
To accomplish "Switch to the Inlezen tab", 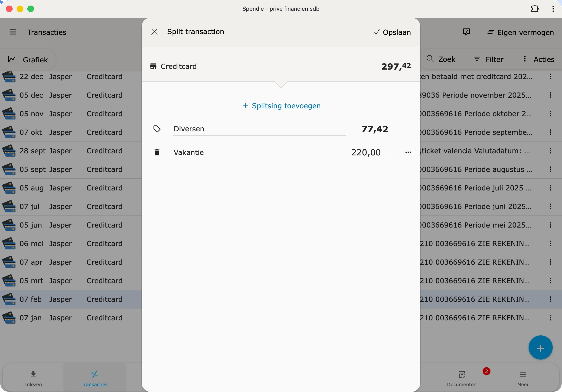I will coord(33,378).
